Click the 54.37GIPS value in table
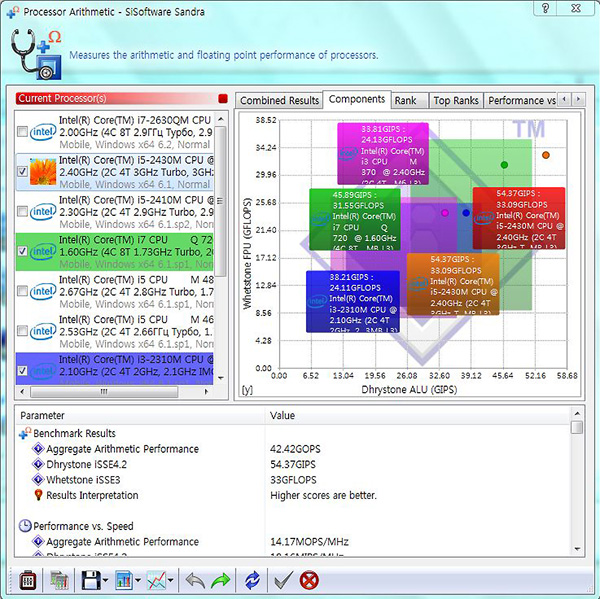The height and width of the screenshot is (599, 600). click(293, 464)
